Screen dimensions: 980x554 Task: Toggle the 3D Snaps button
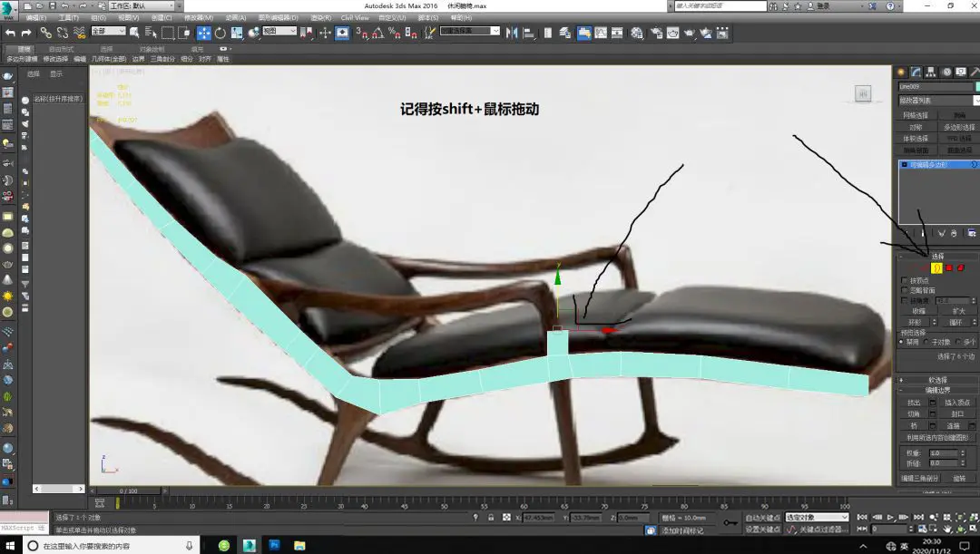point(362,34)
